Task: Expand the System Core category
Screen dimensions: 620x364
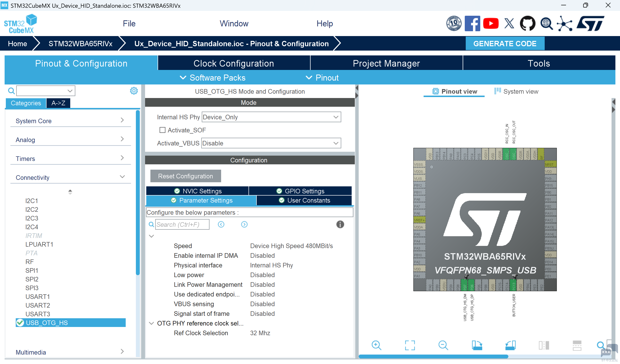Action: pyautogui.click(x=71, y=121)
